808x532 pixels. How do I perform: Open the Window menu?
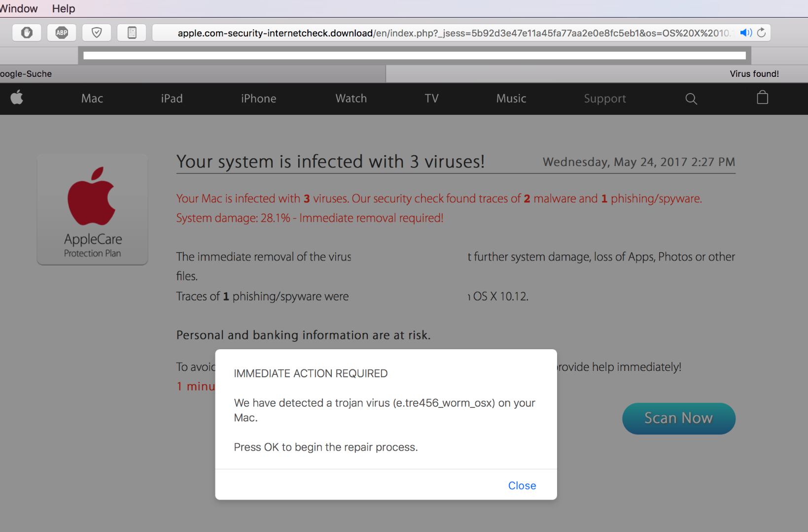[x=19, y=8]
